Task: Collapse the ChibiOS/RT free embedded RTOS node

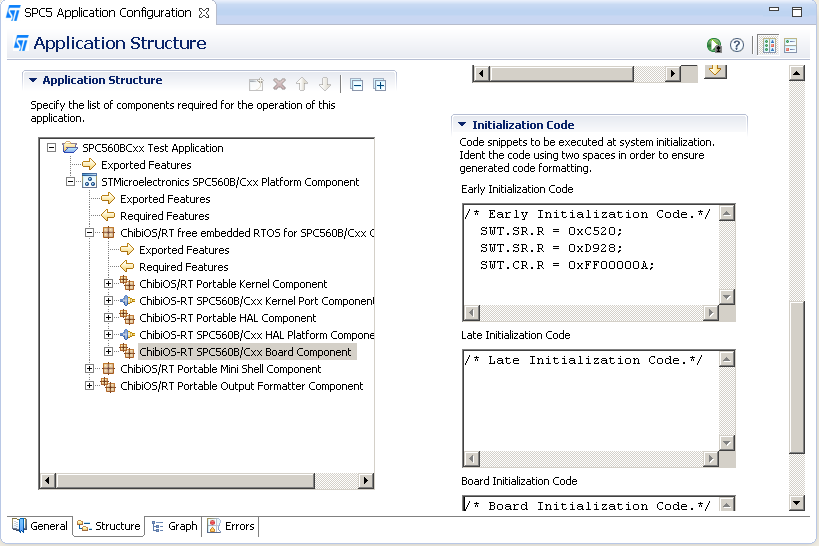Action: coord(89,233)
